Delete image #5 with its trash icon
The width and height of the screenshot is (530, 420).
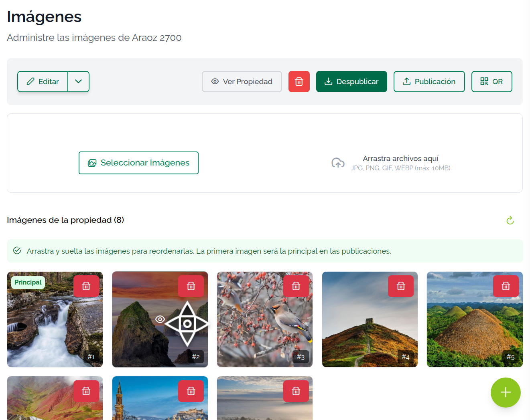coord(506,286)
